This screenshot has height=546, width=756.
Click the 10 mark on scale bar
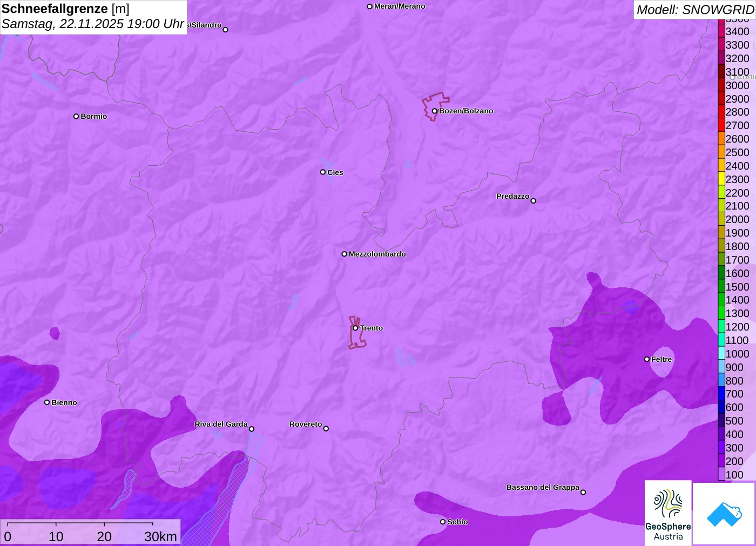(56, 536)
